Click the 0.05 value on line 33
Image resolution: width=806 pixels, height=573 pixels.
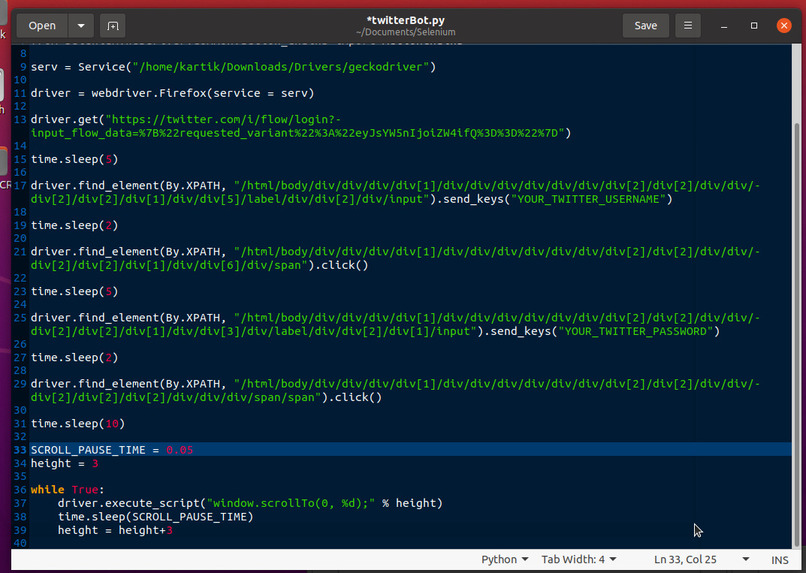tap(179, 450)
